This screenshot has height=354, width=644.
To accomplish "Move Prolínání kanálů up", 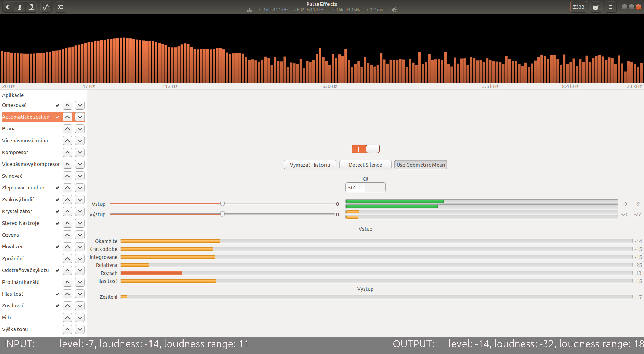I will [67, 282].
